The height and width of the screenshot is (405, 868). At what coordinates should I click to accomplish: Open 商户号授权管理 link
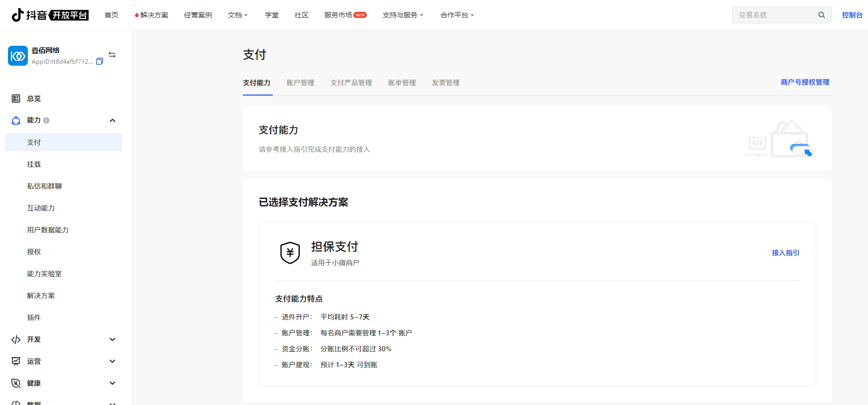pos(805,82)
